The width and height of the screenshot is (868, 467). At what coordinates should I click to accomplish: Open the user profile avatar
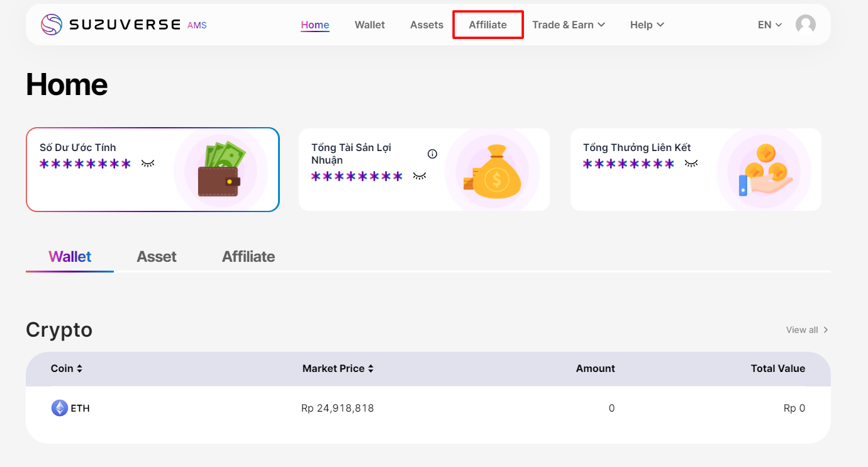click(x=805, y=25)
